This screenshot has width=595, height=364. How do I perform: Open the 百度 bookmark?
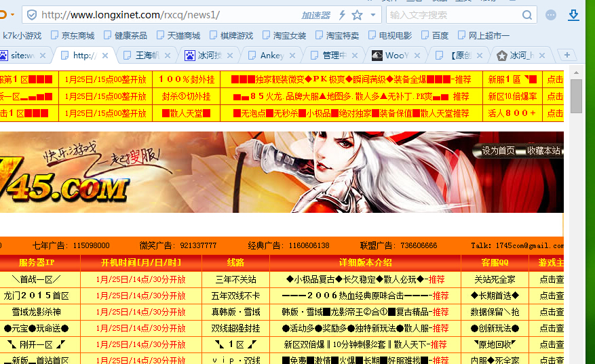(x=435, y=36)
